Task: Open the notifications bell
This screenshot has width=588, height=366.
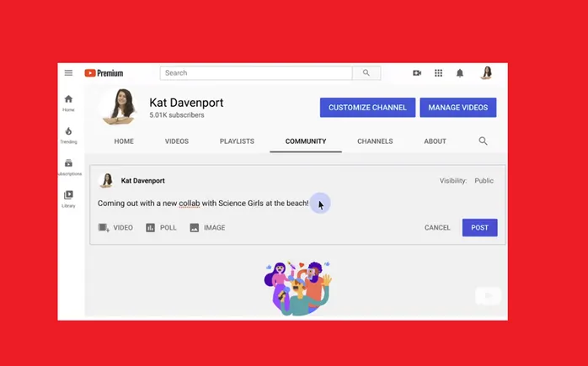Action: click(460, 73)
